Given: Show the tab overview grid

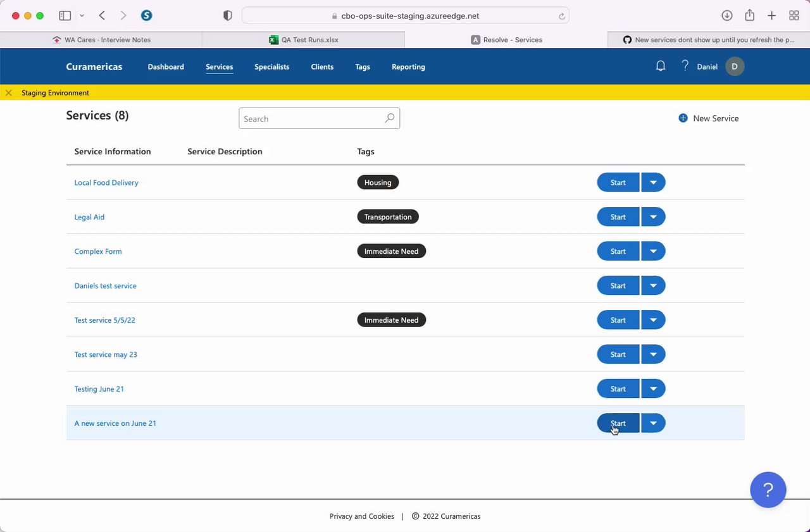Looking at the screenshot, I should 794,16.
